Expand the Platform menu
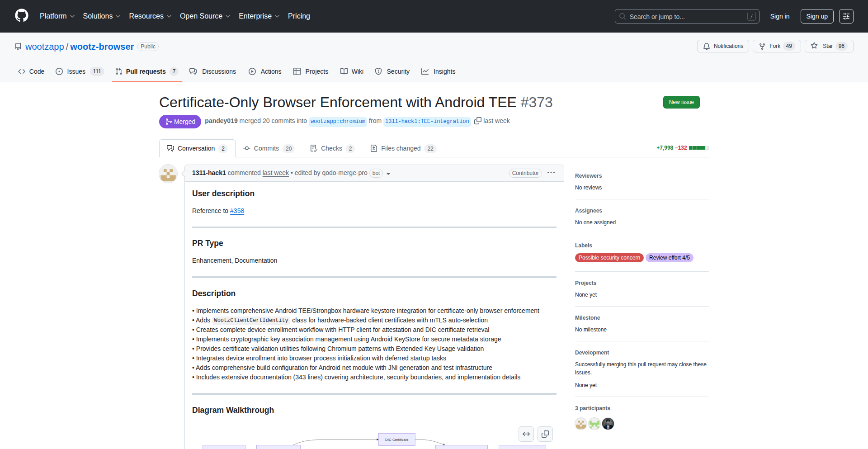Viewport: 868px width, 449px height. tap(57, 16)
